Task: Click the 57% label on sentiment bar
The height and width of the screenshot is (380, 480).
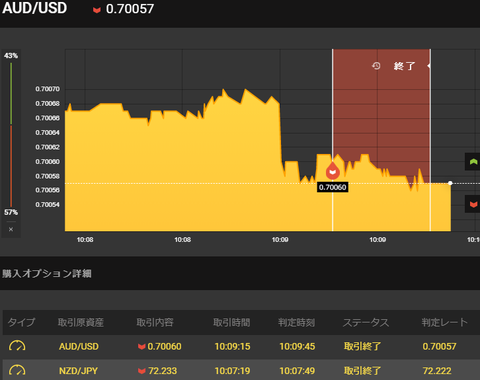Action: click(x=11, y=212)
